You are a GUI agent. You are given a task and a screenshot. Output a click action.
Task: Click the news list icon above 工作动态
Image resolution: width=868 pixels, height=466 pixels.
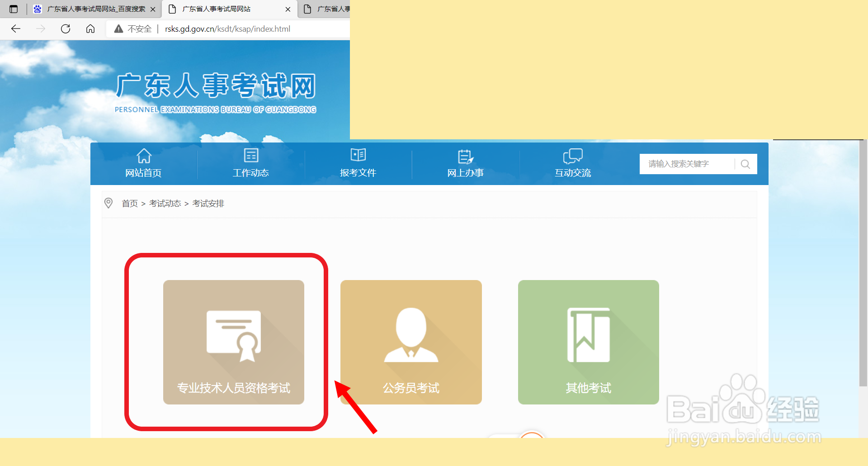click(251, 155)
